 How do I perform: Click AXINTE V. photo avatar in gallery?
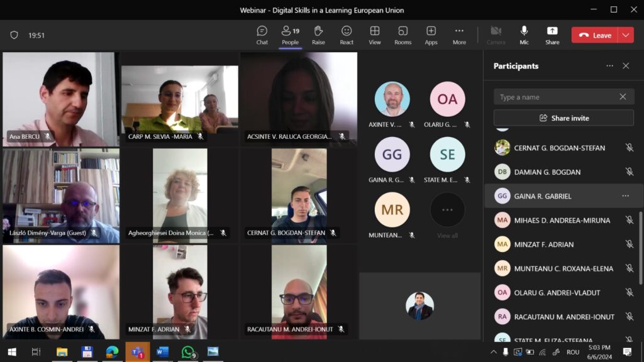[x=392, y=99]
